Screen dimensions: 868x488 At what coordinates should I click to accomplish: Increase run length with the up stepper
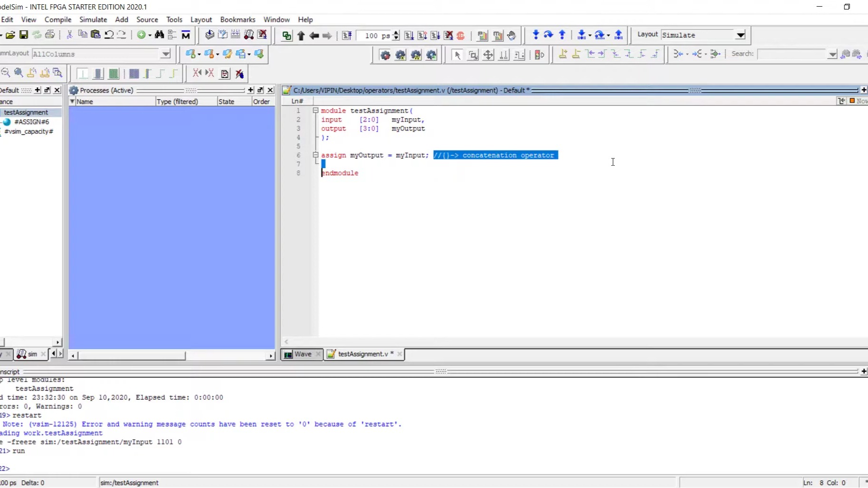[x=396, y=33]
